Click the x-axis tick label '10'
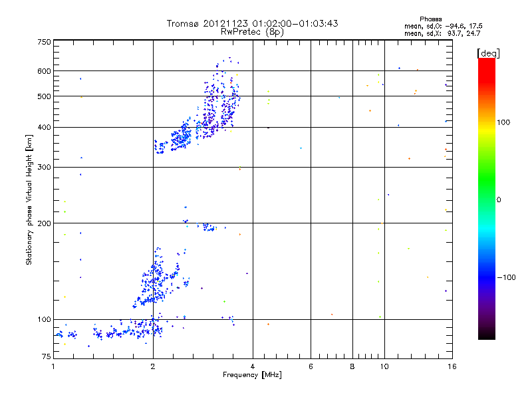The height and width of the screenshot is (399, 532). [384, 366]
